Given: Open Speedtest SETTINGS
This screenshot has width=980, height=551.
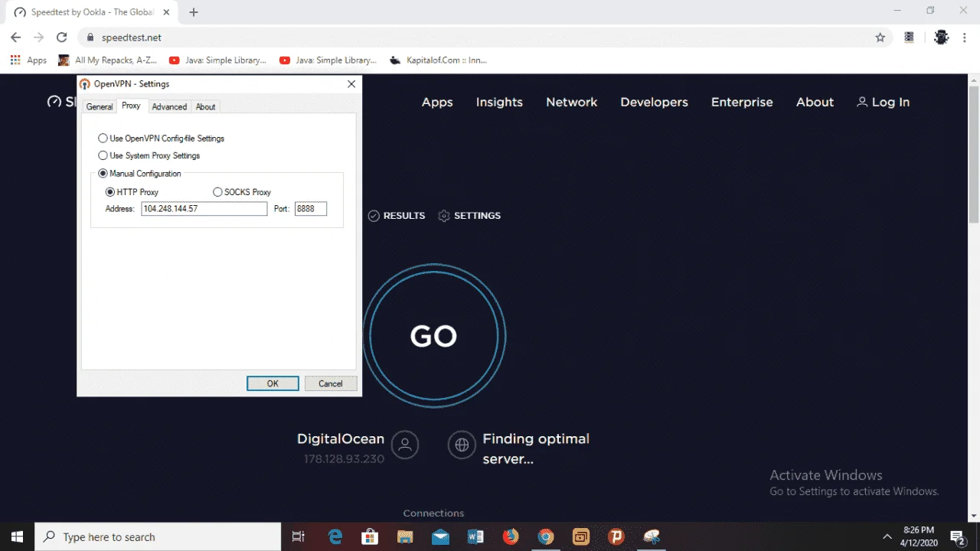Looking at the screenshot, I should coord(469,216).
